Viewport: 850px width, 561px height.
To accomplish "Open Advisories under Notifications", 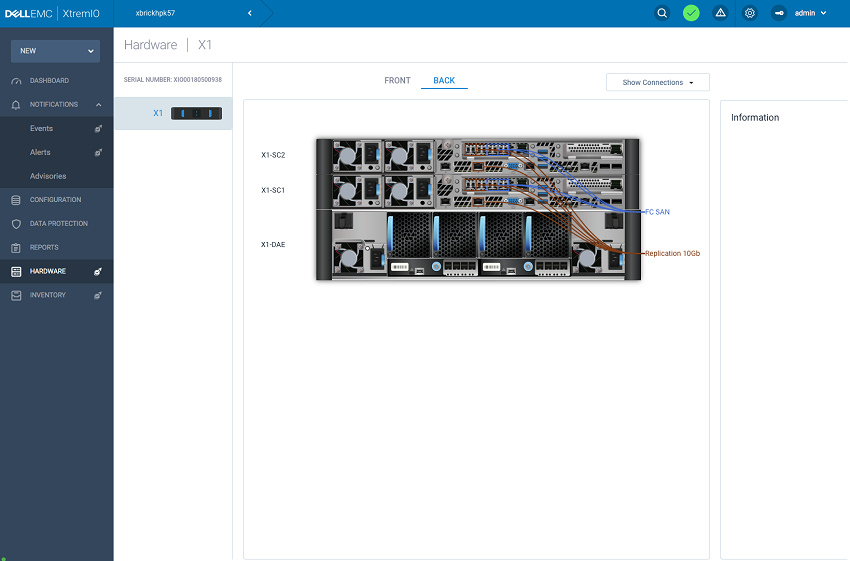I will [48, 176].
